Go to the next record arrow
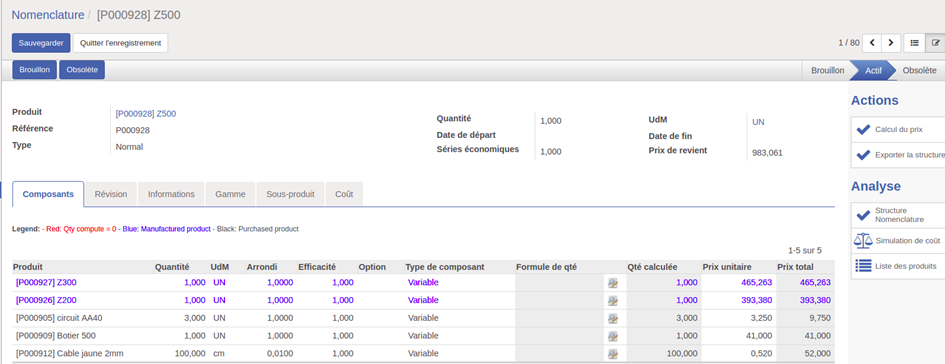The height and width of the screenshot is (364, 945). point(891,43)
